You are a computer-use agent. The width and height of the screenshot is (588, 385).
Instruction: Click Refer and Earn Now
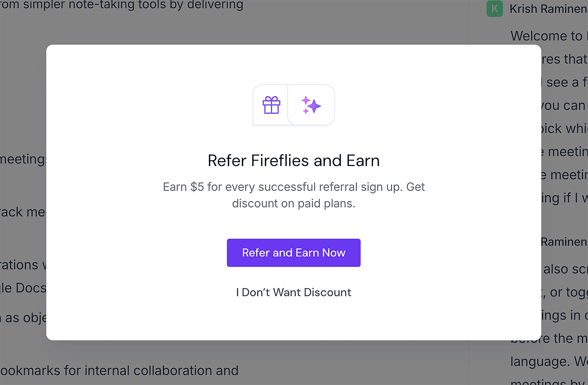[x=294, y=253]
